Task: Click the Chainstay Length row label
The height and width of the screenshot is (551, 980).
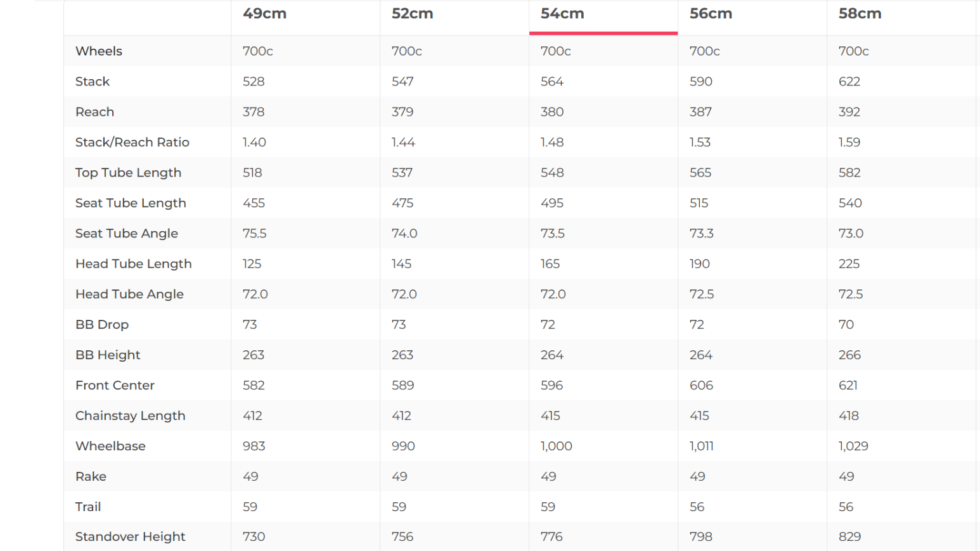Action: point(131,416)
